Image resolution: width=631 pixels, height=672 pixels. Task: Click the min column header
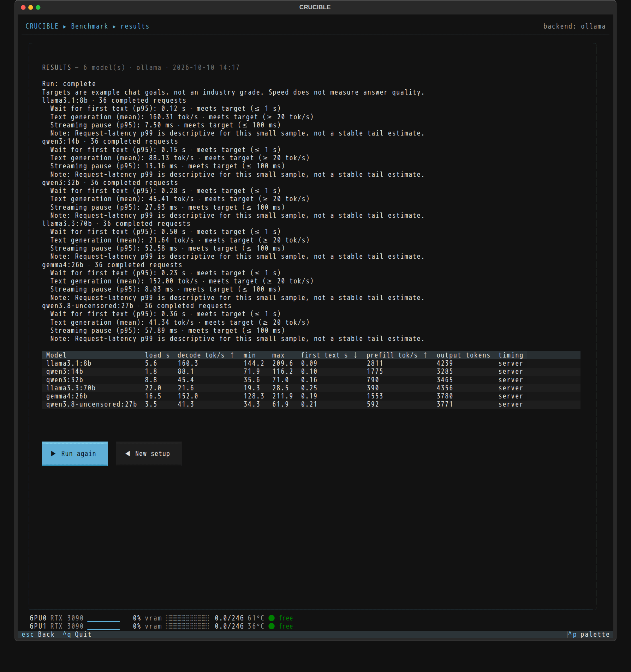(249, 355)
